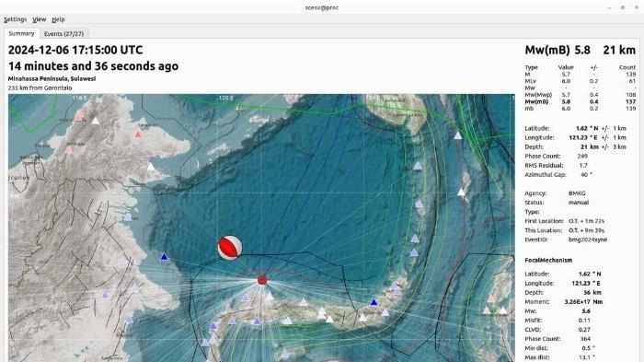Click the FocalMechanism section heading
Screen dimensions: 644x362
coord(548,260)
